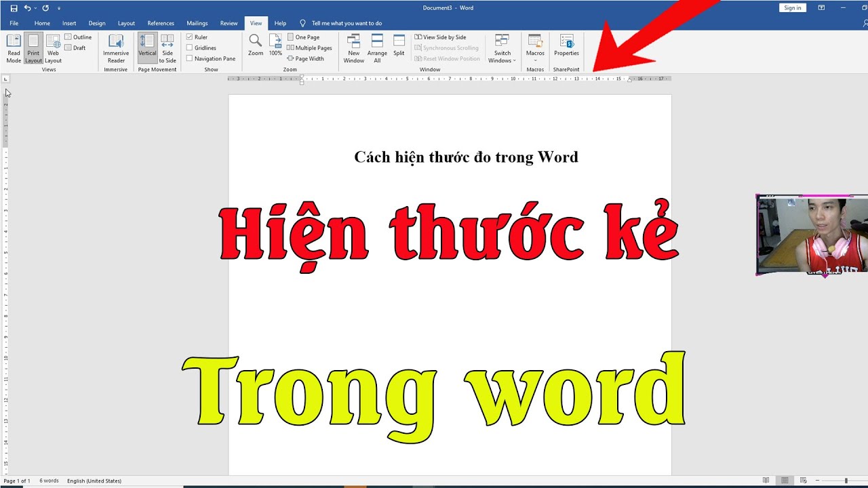Switch to the Insert tab
The width and height of the screenshot is (868, 488).
pos(69,23)
